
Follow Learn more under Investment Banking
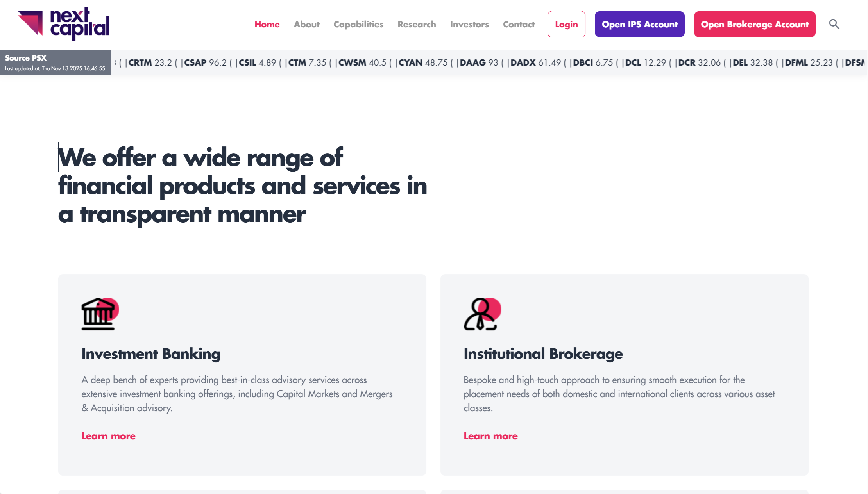tap(108, 436)
